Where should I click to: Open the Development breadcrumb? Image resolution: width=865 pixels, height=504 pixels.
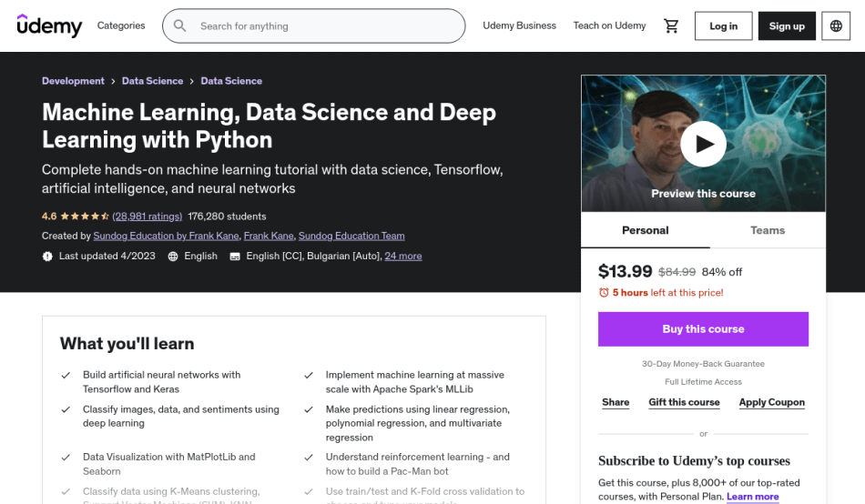(x=72, y=81)
